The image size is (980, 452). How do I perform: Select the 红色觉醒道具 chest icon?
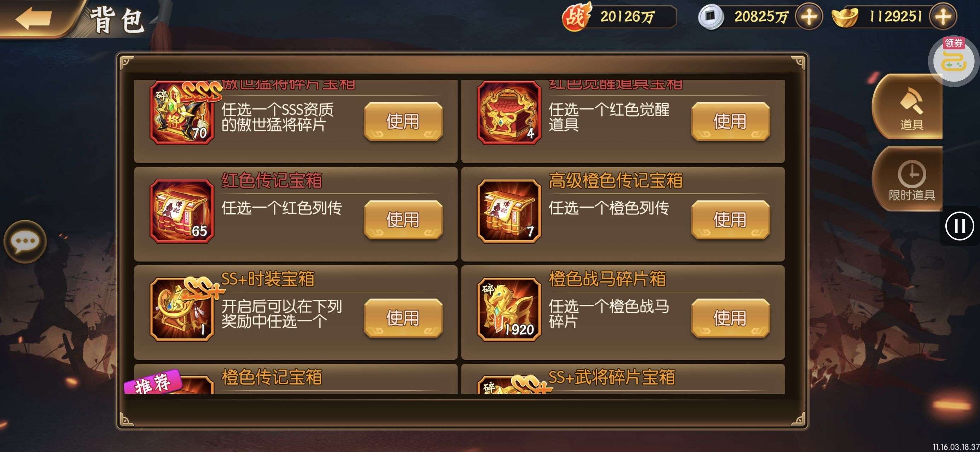click(509, 113)
